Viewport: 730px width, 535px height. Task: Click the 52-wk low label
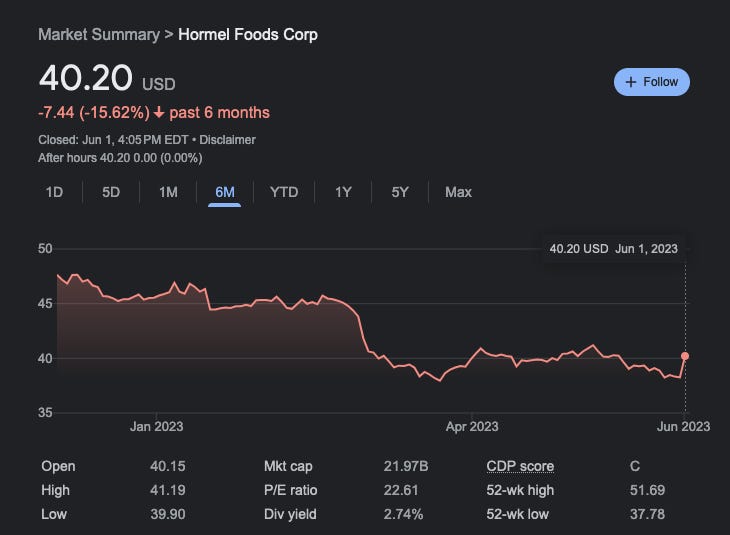pos(518,515)
